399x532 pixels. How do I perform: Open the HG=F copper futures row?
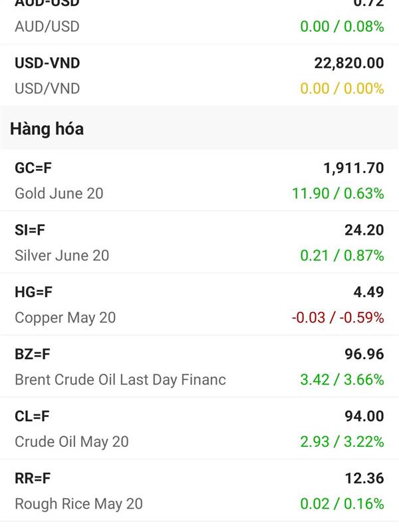[199, 305]
